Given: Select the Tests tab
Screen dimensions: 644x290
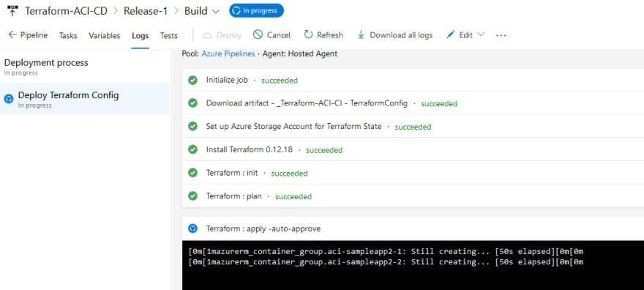Looking at the screenshot, I should click(169, 36).
